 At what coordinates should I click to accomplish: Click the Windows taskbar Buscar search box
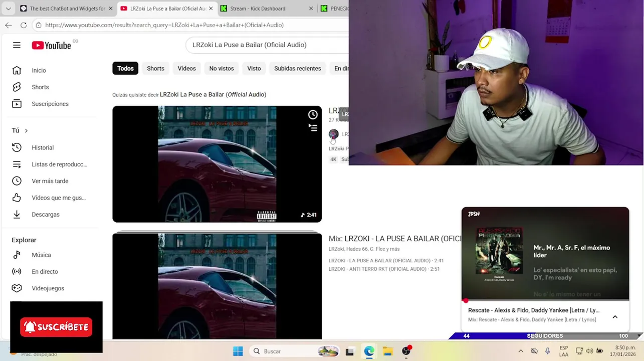pos(296,351)
